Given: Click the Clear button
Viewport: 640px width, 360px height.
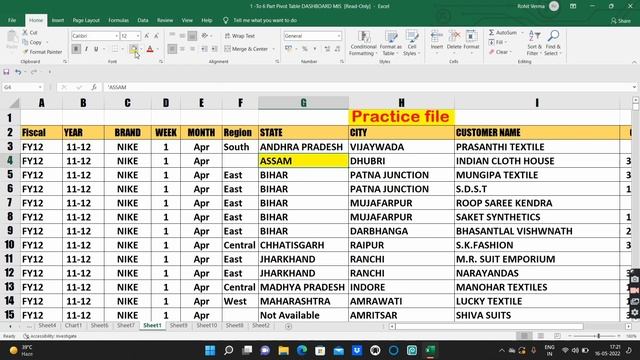Looking at the screenshot, I should point(499,52).
